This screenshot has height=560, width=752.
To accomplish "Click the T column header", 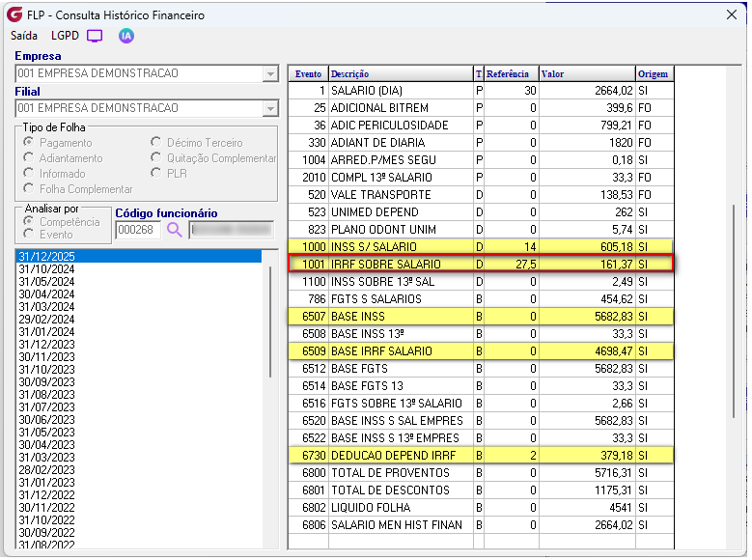I will (479, 74).
